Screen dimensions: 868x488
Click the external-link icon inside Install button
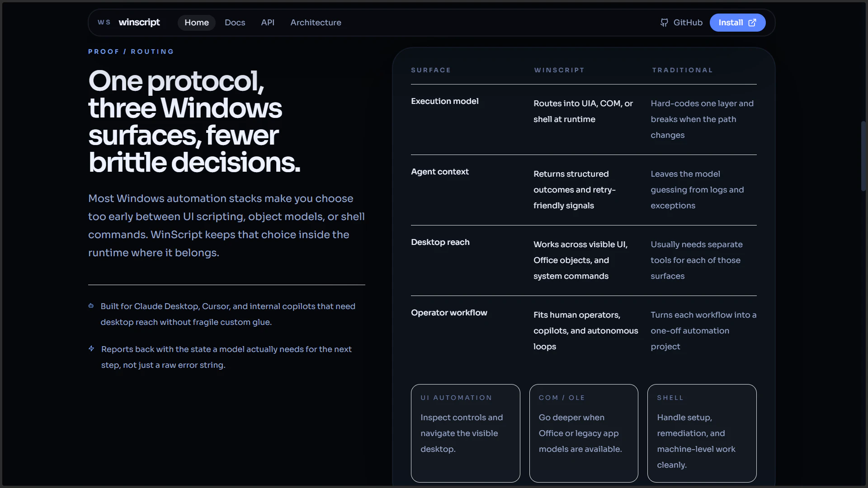click(752, 22)
